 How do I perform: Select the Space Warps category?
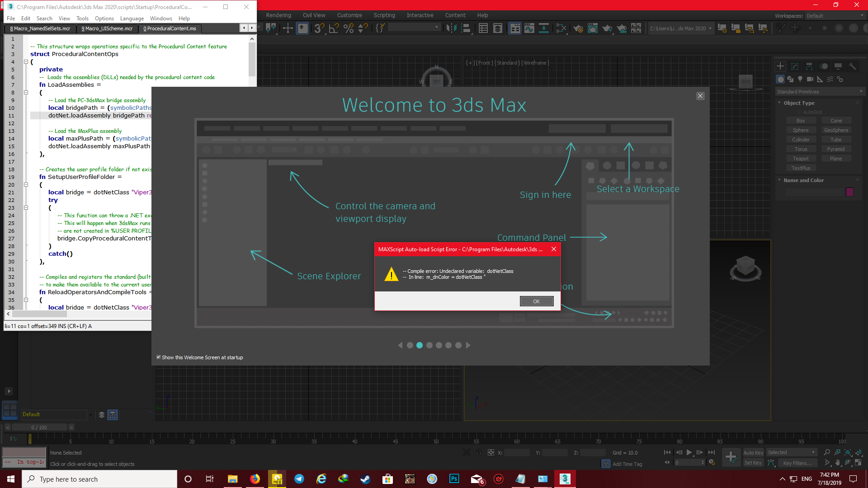(830, 79)
